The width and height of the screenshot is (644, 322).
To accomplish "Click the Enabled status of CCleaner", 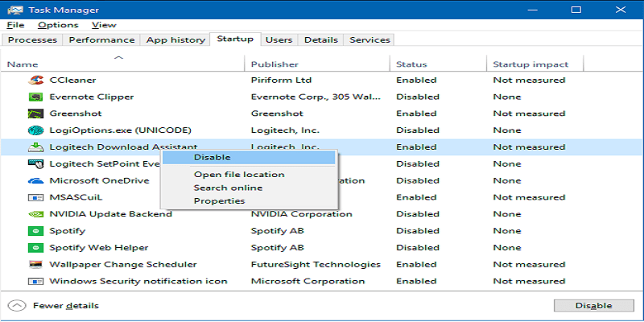I will (x=416, y=80).
